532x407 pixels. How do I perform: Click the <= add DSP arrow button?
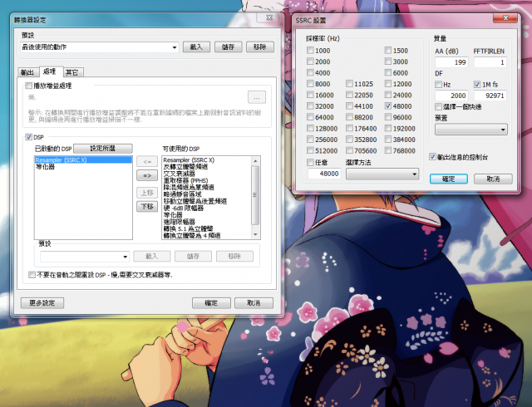(147, 161)
